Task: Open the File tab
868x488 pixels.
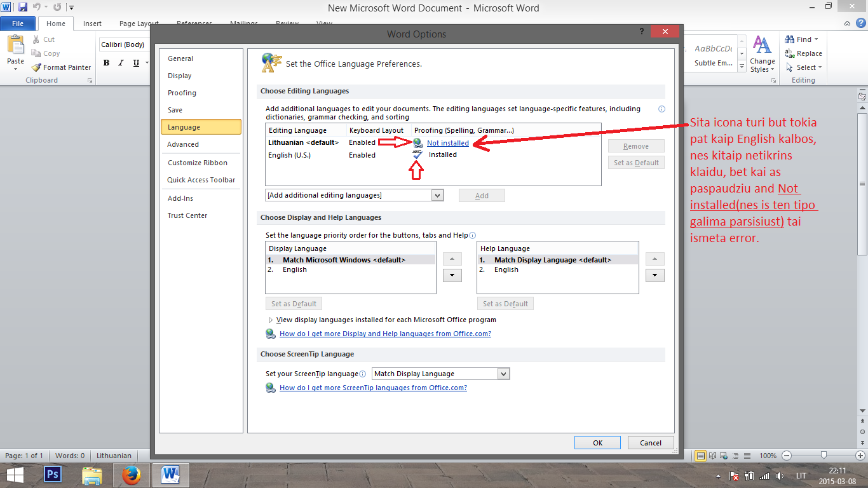Action: point(18,24)
